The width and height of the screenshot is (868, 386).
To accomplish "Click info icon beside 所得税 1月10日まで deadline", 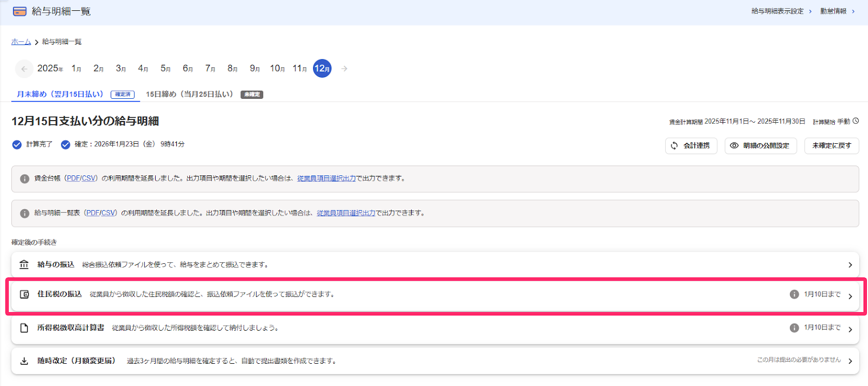I will (x=794, y=328).
